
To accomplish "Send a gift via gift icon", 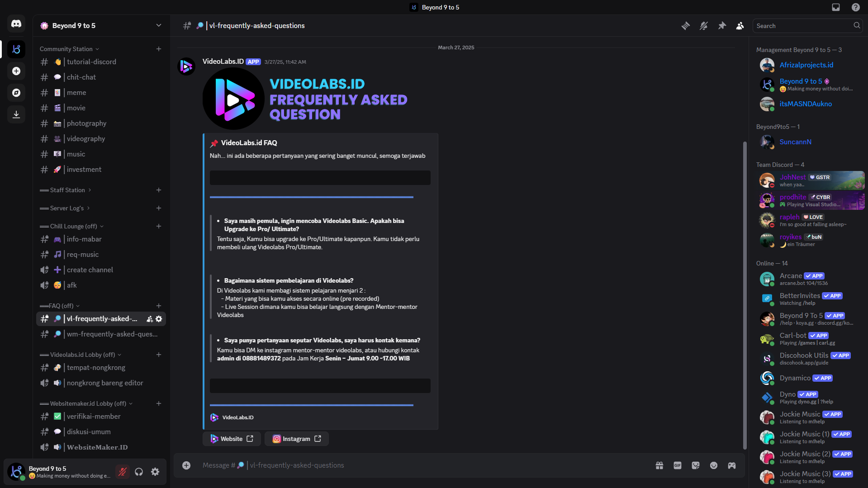I will 659,465.
